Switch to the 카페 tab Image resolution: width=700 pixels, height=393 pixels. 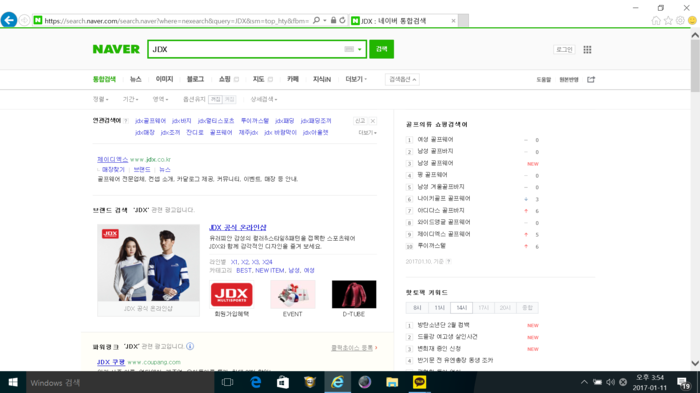coord(293,79)
